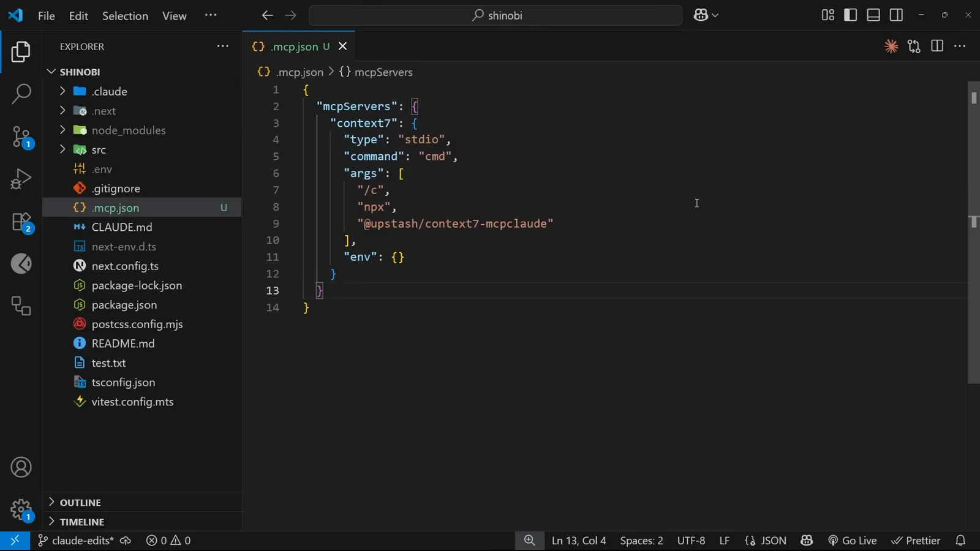The image size is (980, 551).
Task: Open .gitignore in the explorer
Action: (142, 189)
